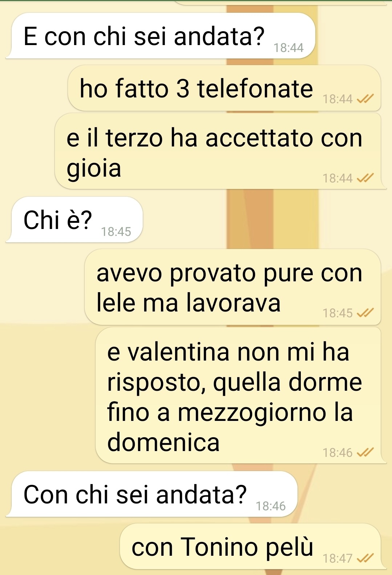Tap the double-check icon on the 'lele ma lavorava' message

[x=365, y=313]
